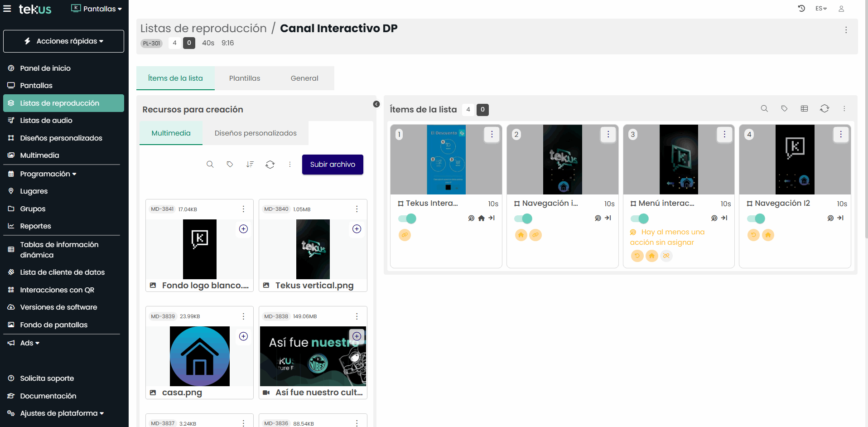
Task: Click the Subir archivo button
Action: point(333,164)
